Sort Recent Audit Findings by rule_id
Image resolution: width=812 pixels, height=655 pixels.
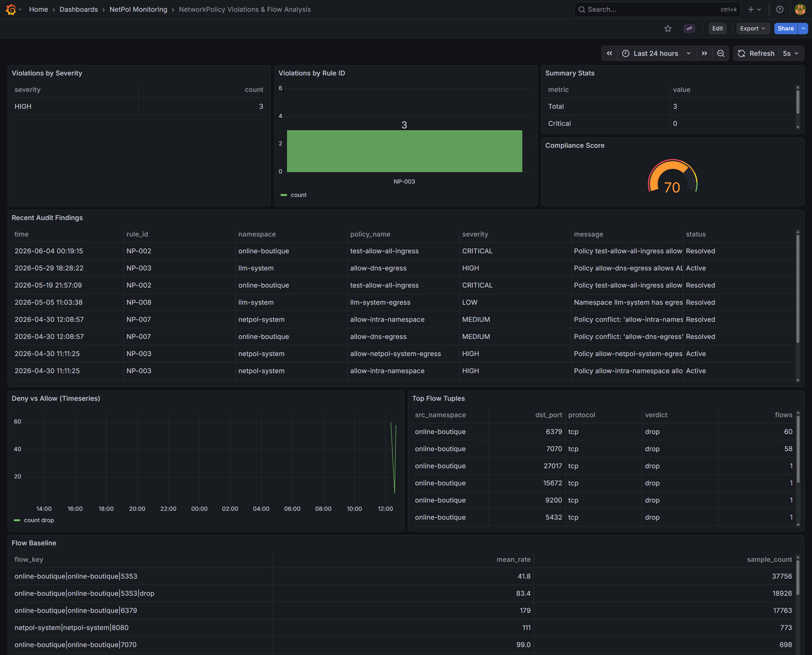click(x=137, y=234)
